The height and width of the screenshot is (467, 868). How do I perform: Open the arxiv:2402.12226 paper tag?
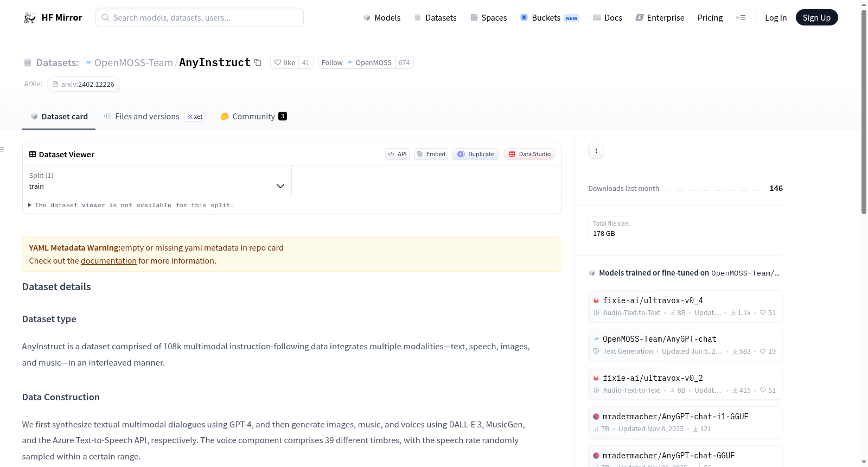[83, 85]
